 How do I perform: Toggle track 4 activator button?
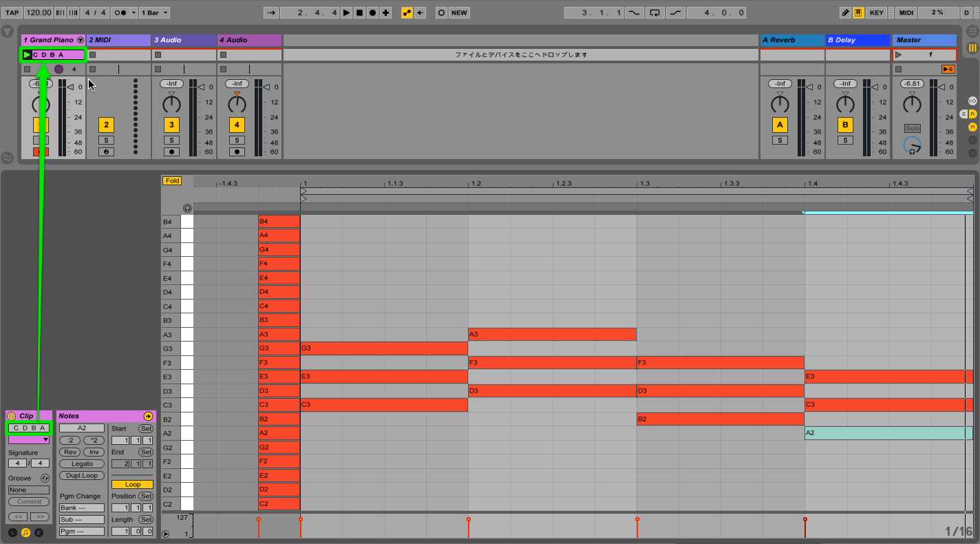click(237, 125)
